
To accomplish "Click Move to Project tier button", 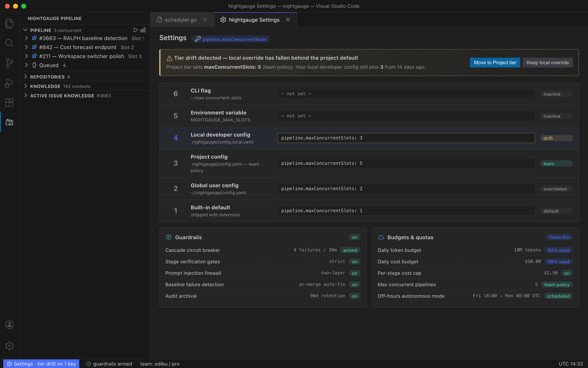I will (495, 63).
